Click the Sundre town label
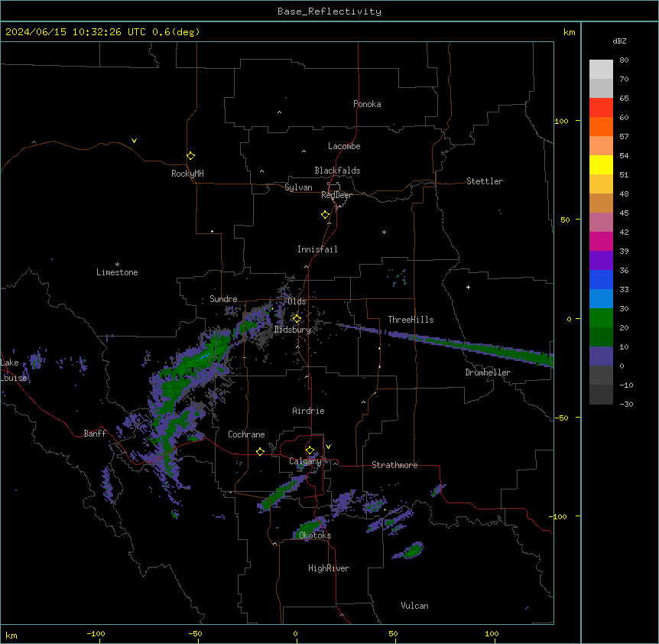The width and height of the screenshot is (659, 644). (x=223, y=299)
